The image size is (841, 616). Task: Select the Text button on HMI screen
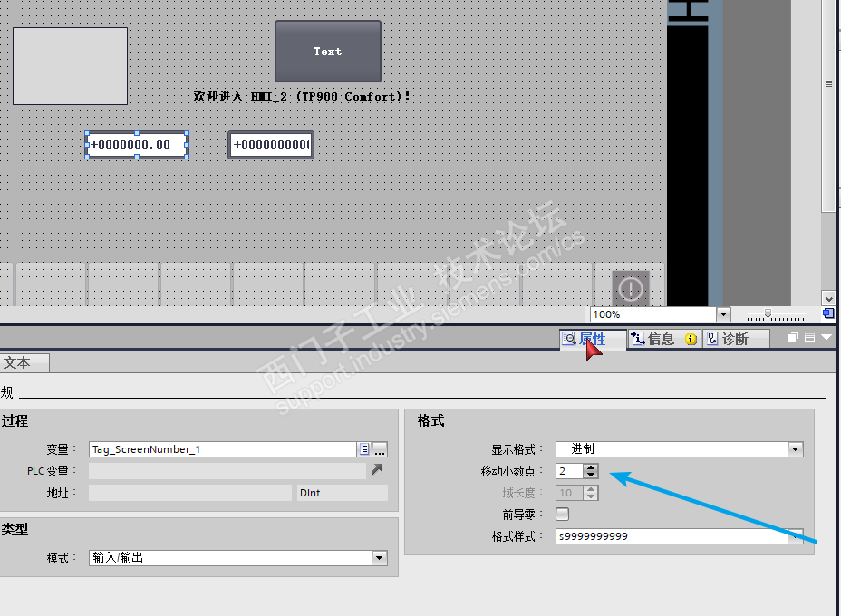point(328,52)
